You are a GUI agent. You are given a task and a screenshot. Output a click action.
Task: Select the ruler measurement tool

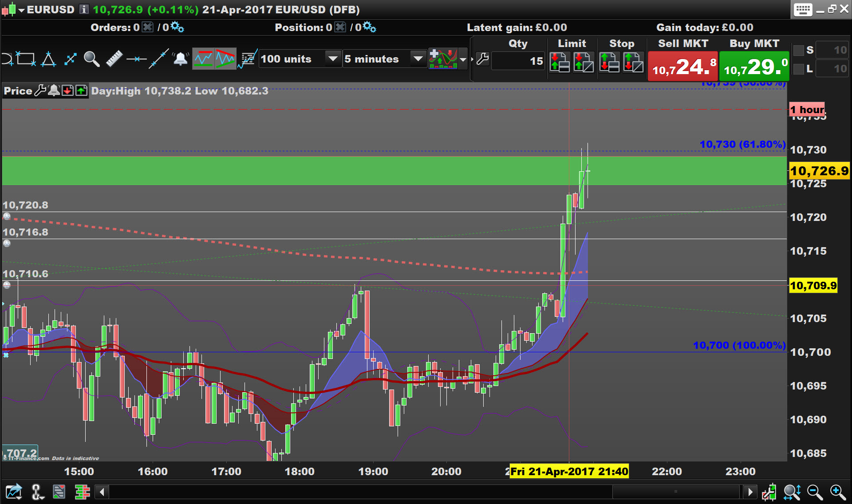[x=114, y=59]
